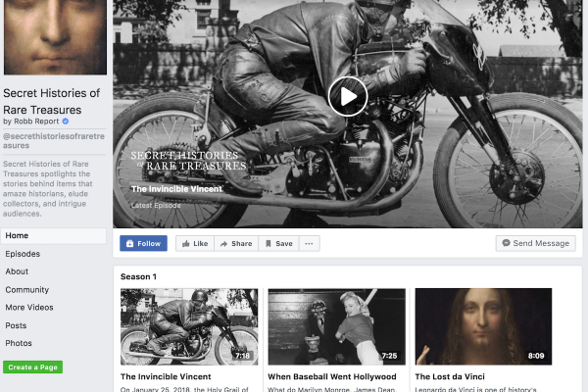The image size is (588, 392).
Task: Click the 7:18 duration badge
Action: (242, 356)
